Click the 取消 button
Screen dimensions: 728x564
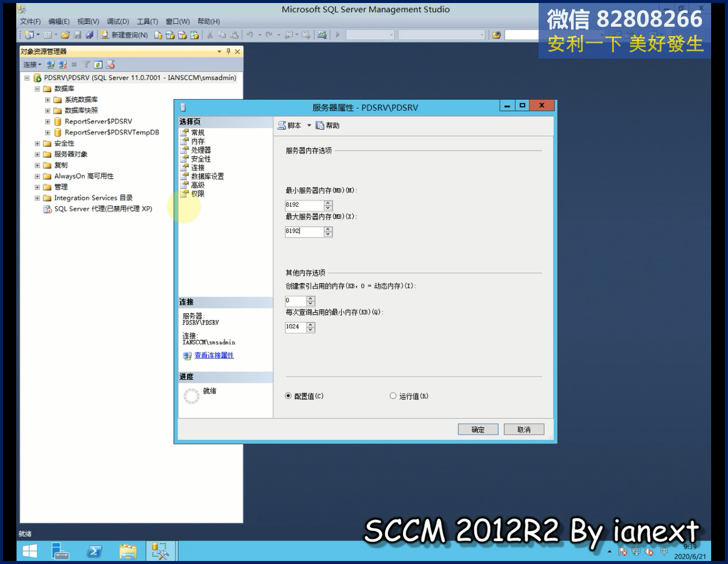(x=524, y=429)
